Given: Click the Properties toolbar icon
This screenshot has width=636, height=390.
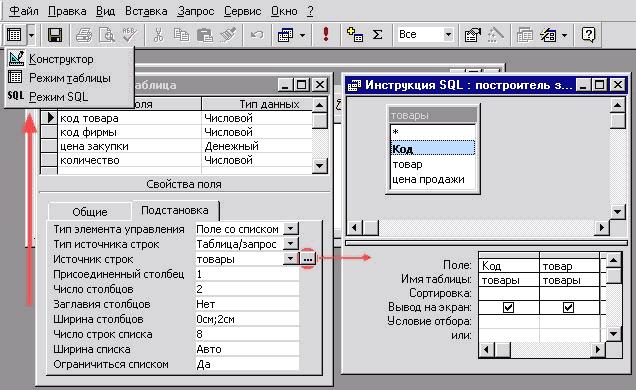Looking at the screenshot, I should click(473, 35).
